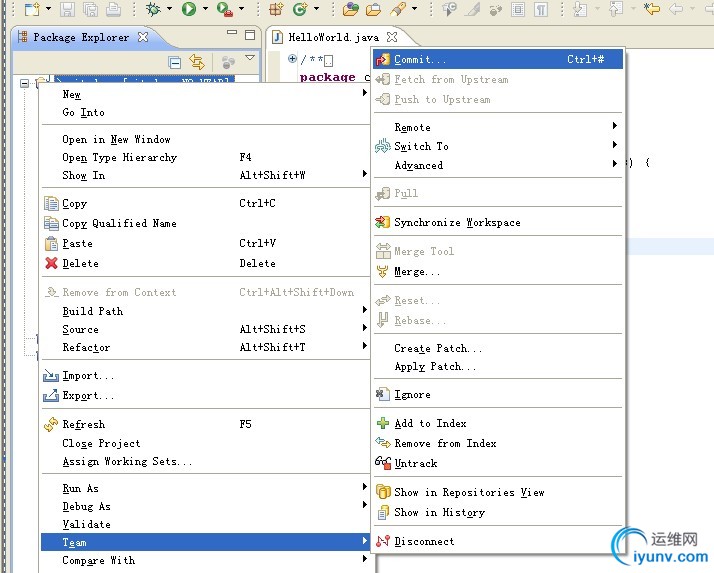Open the Debug dropdown arrow

point(169,9)
